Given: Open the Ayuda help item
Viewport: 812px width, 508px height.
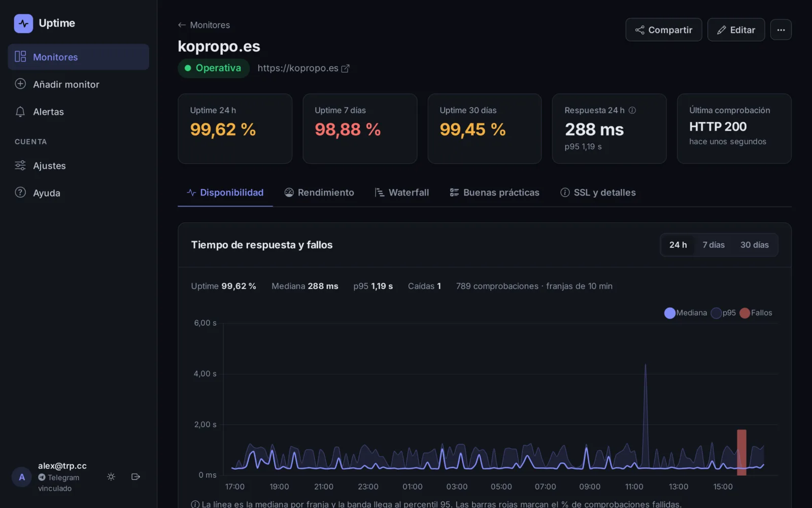Looking at the screenshot, I should 78,193.
